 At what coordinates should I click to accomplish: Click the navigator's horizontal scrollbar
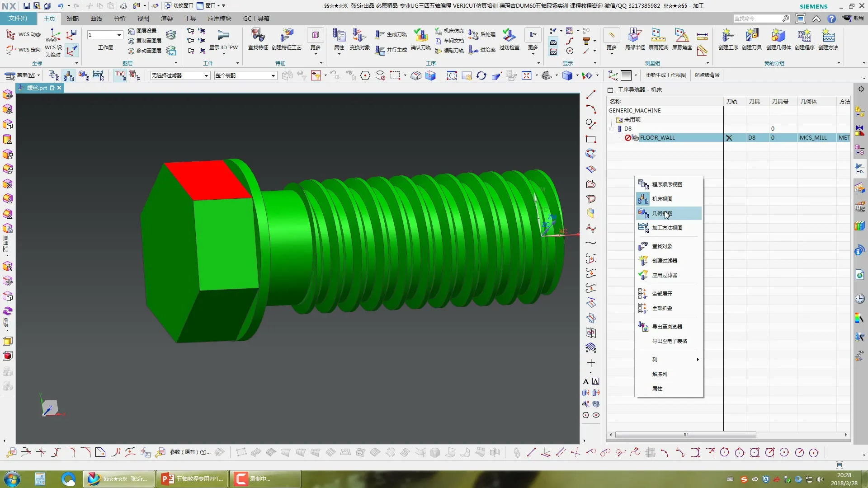click(685, 435)
